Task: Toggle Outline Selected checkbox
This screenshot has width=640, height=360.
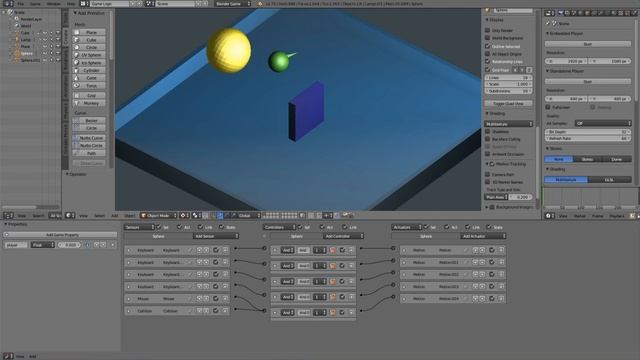Action: (x=487, y=46)
